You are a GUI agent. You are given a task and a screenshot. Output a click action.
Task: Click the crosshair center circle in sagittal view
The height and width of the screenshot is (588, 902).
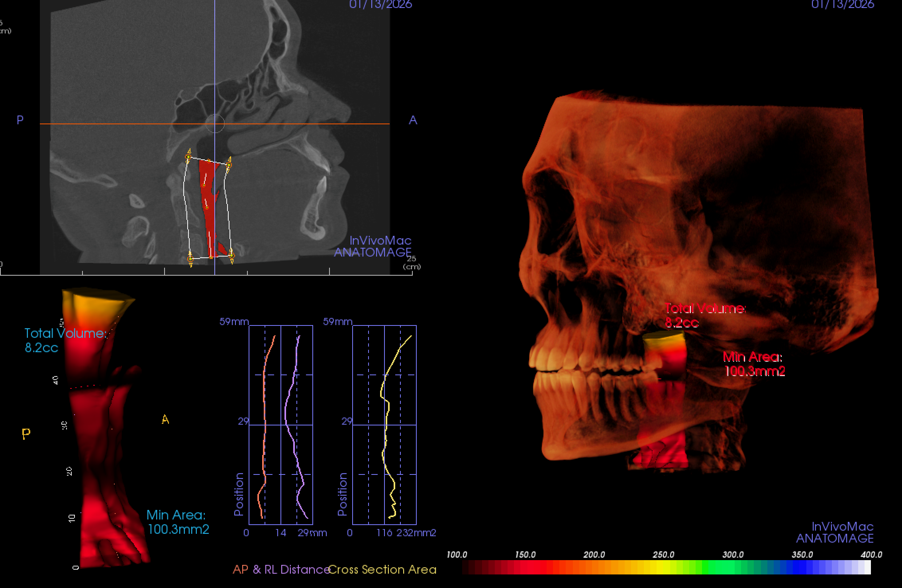pyautogui.click(x=215, y=123)
